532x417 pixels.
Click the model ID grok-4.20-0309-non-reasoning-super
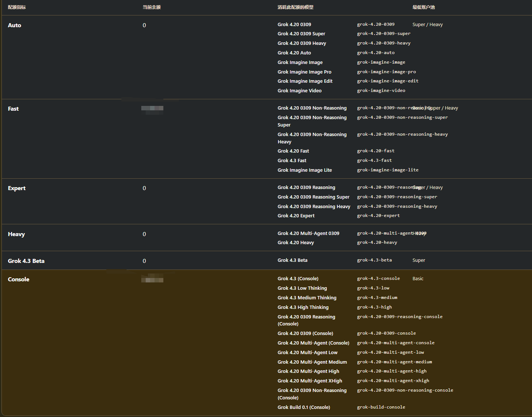pyautogui.click(x=402, y=117)
